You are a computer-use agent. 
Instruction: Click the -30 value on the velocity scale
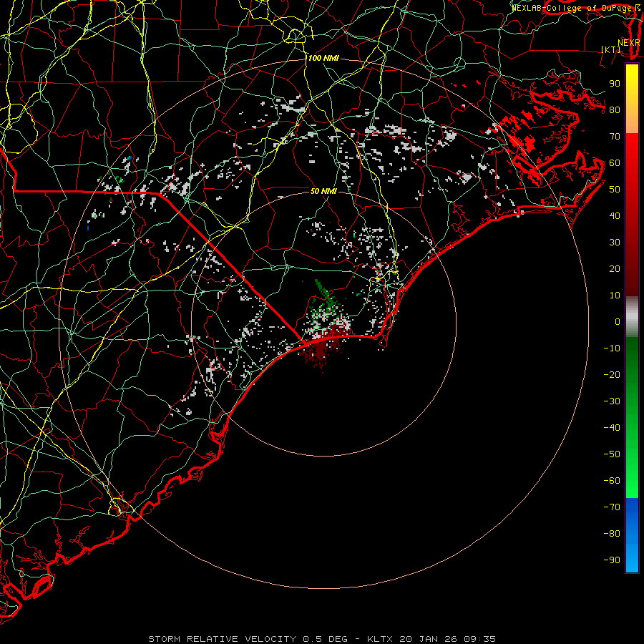click(x=612, y=401)
